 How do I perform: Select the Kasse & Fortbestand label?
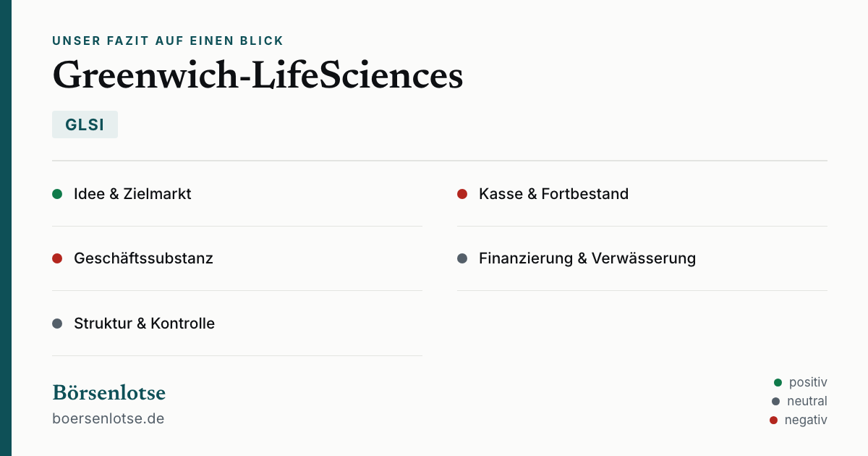553,194
